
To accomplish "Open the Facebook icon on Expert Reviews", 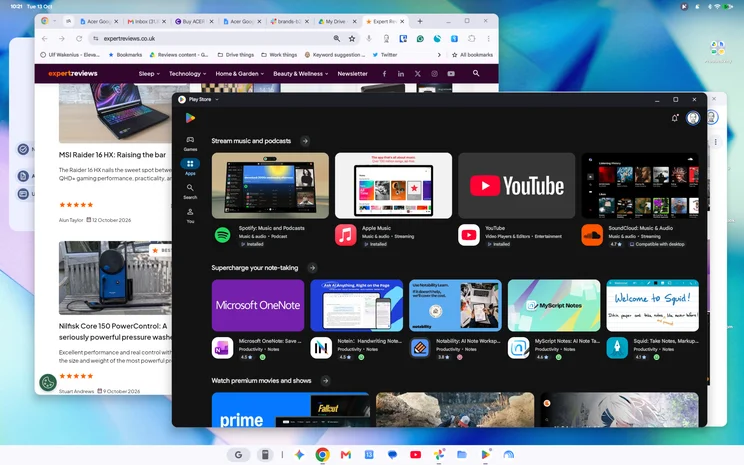I will (384, 74).
